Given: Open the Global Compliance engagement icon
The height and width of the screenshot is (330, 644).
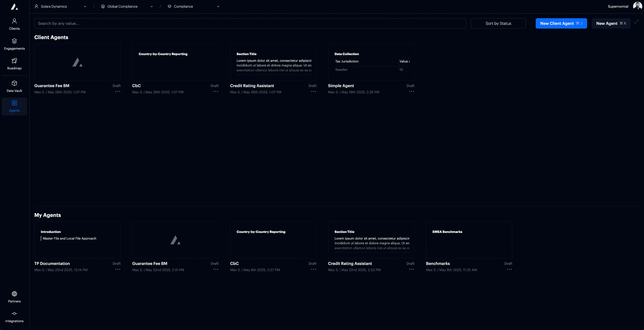Looking at the screenshot, I should 103,6.
